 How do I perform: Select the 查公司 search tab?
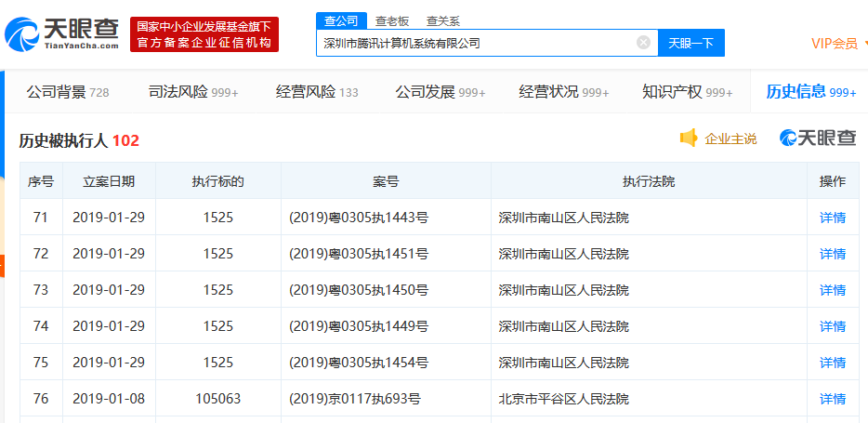coord(341,21)
